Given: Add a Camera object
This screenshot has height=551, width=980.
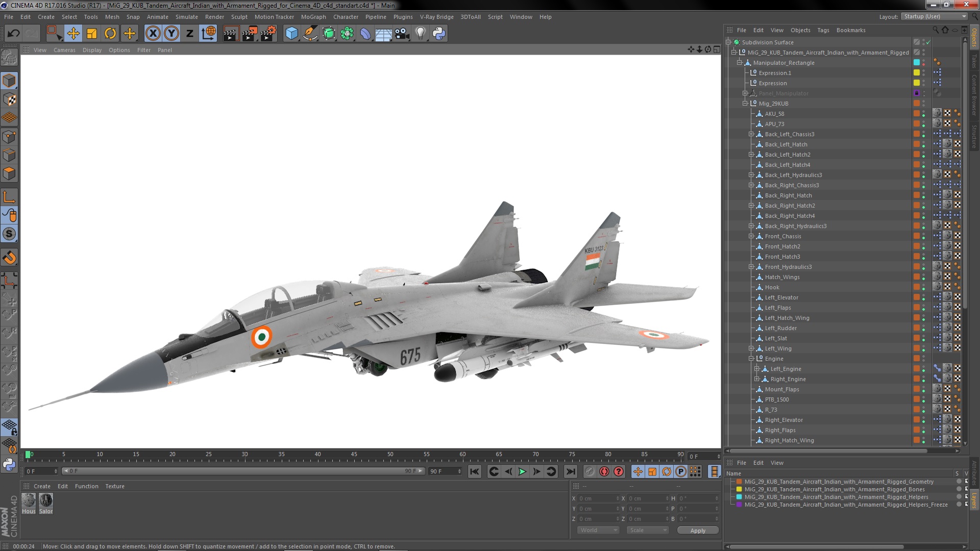Looking at the screenshot, I should pos(402,34).
